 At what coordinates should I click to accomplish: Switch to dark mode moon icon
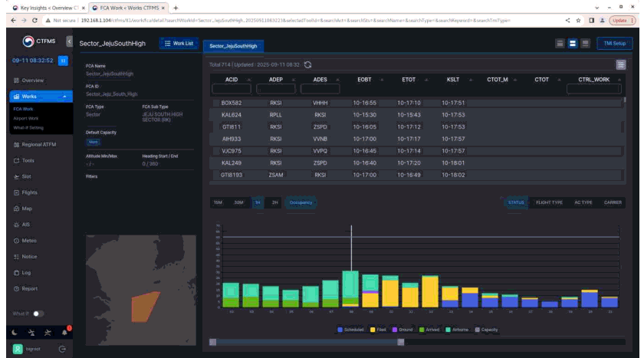click(x=15, y=333)
